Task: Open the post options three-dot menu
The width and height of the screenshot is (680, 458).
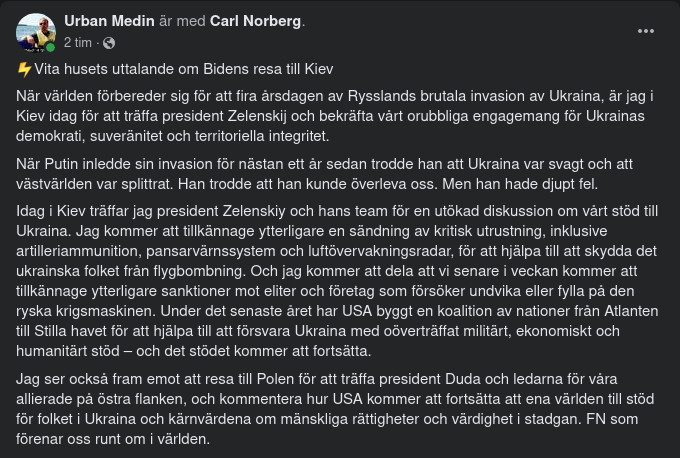Action: click(x=646, y=31)
